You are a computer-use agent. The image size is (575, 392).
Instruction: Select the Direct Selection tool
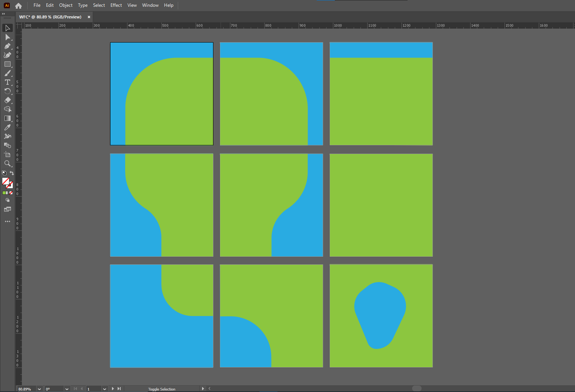click(x=7, y=37)
